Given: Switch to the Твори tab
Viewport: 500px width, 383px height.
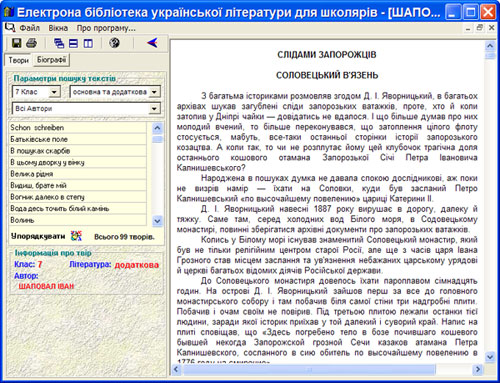Looking at the screenshot, I should [18, 60].
